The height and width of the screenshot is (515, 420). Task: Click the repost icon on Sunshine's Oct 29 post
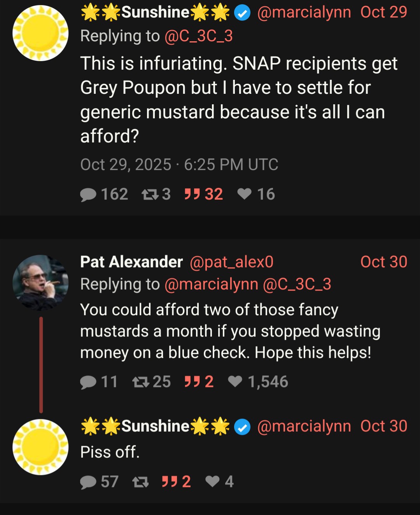[151, 194]
